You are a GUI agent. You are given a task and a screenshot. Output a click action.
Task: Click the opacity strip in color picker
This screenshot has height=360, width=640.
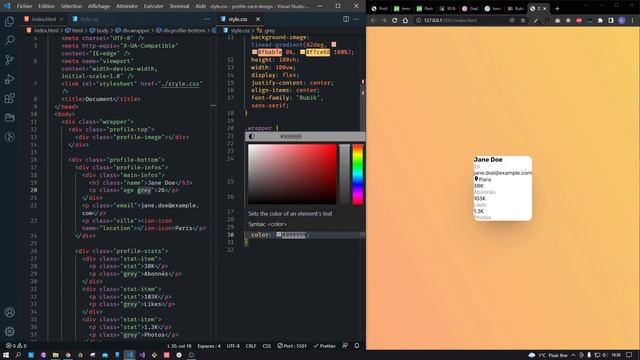click(345, 174)
